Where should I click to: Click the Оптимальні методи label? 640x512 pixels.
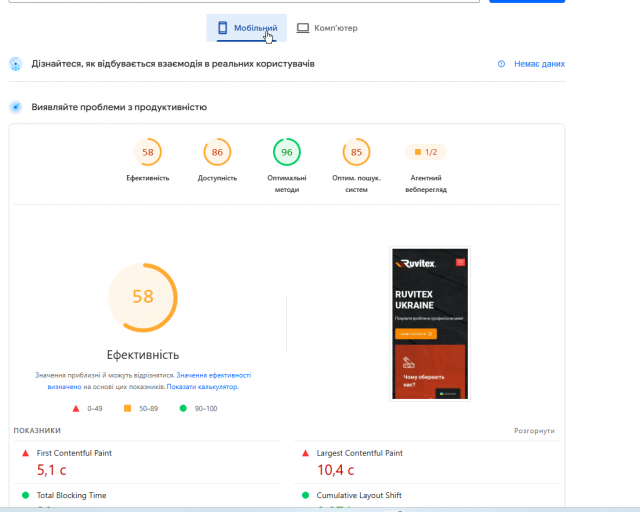(x=287, y=184)
